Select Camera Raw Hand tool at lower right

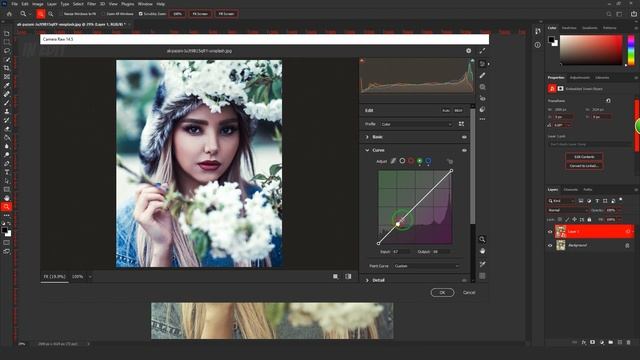coord(482,251)
